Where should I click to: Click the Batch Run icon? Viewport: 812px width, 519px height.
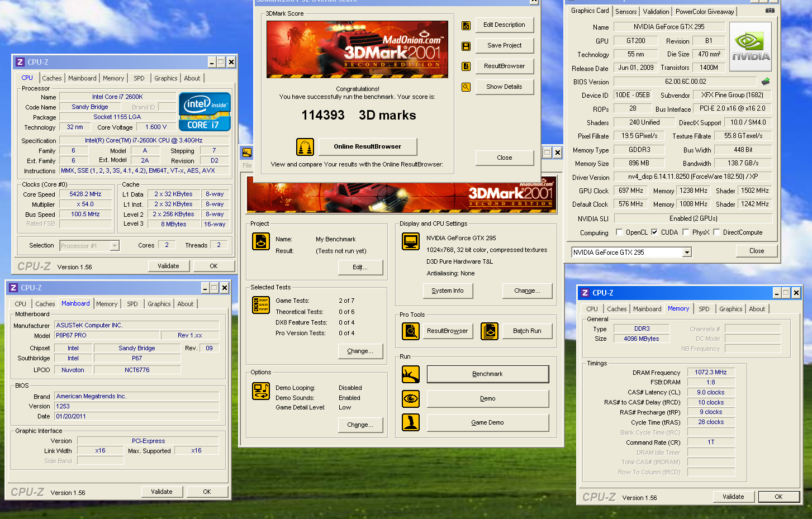pos(490,331)
